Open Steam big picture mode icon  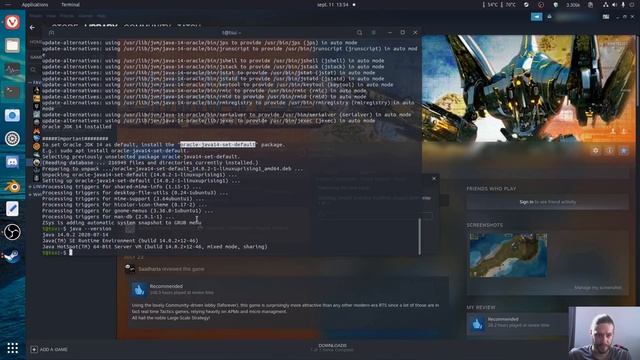click(x=606, y=17)
